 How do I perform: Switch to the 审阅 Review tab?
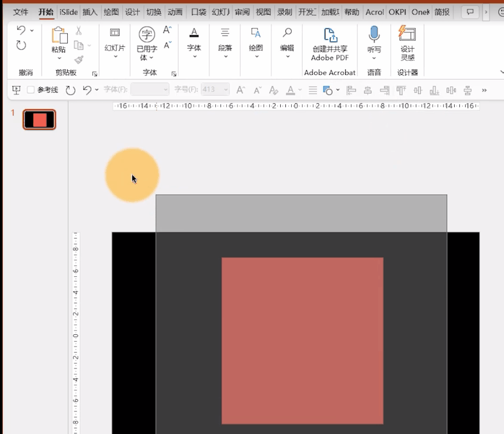242,12
